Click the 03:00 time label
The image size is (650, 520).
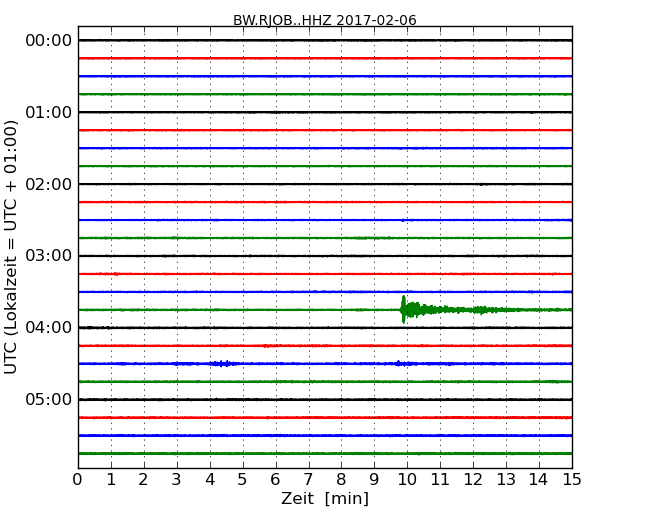pos(49,256)
